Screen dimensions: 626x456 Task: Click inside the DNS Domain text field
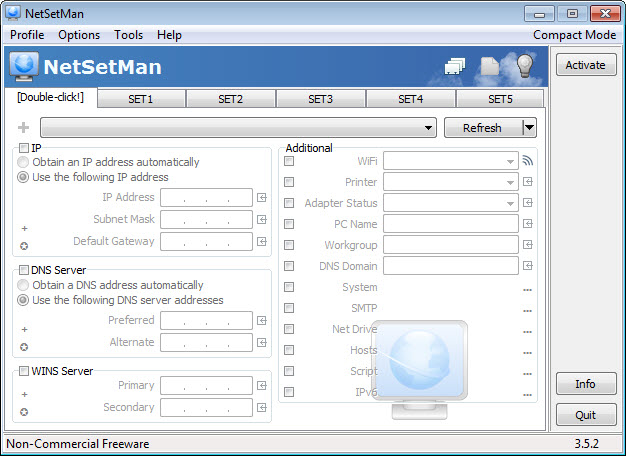coord(451,266)
